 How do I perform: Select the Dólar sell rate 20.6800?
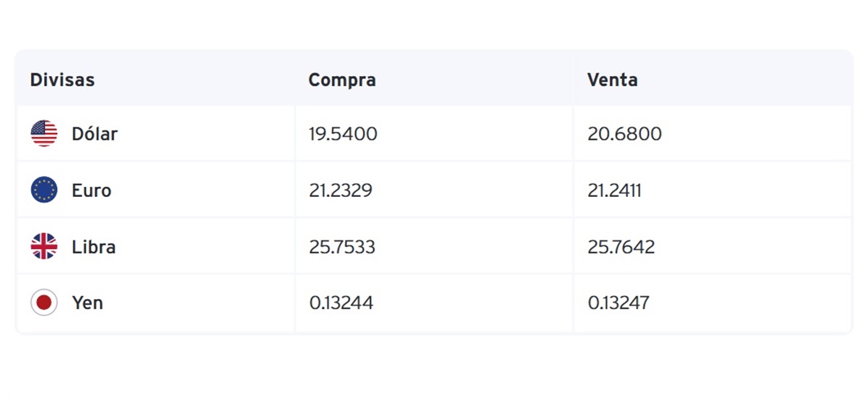(x=625, y=134)
